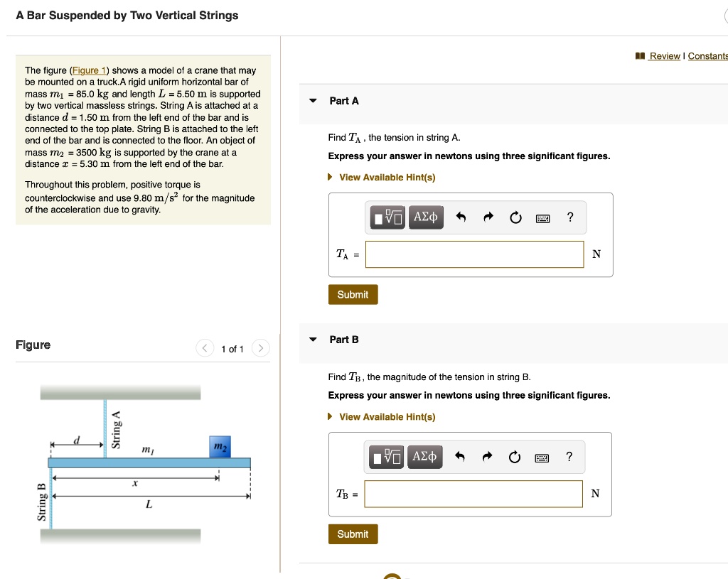Open keyboard shortcuts icon in Part B
Image resolution: width=728 pixels, height=579 pixels.
tap(542, 457)
